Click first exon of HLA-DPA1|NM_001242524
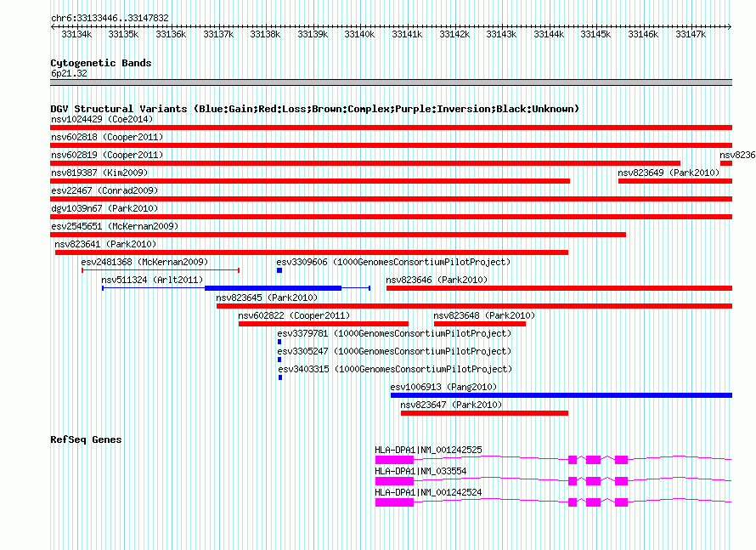This screenshot has height=550, width=756. [x=394, y=502]
